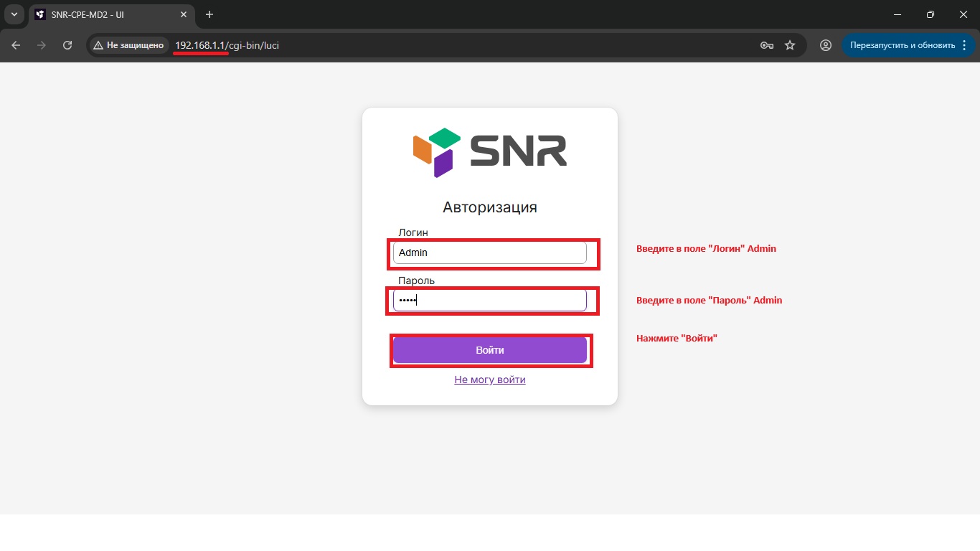
Task: Open the saved passwords key icon
Action: point(767,45)
